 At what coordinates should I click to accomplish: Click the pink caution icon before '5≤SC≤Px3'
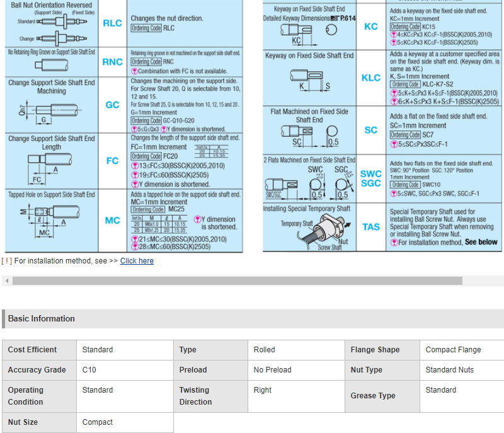pos(394,144)
